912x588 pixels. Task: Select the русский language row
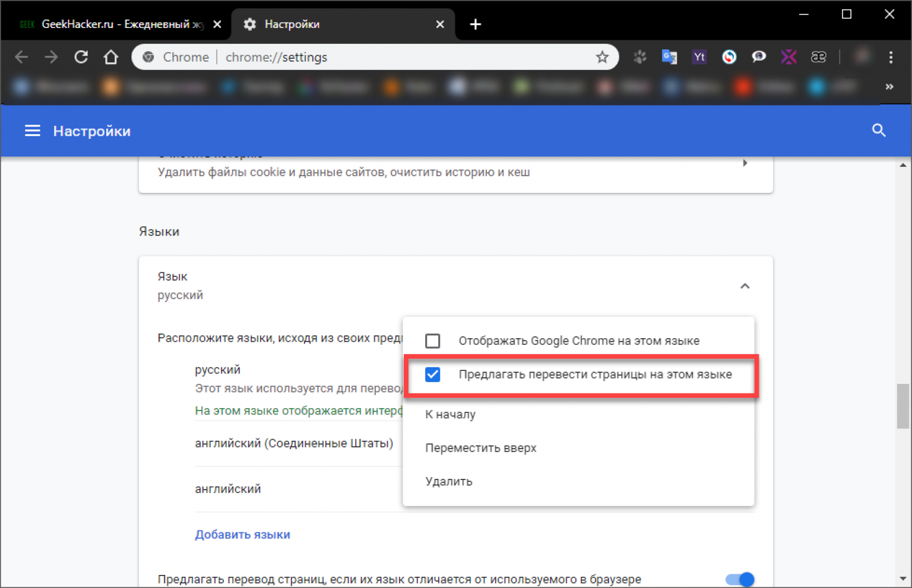[299, 389]
